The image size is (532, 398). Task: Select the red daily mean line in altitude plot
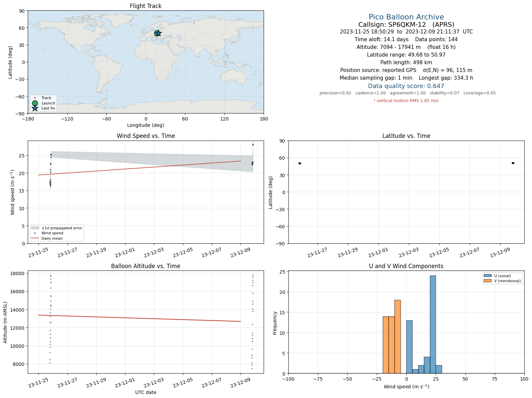[140, 318]
